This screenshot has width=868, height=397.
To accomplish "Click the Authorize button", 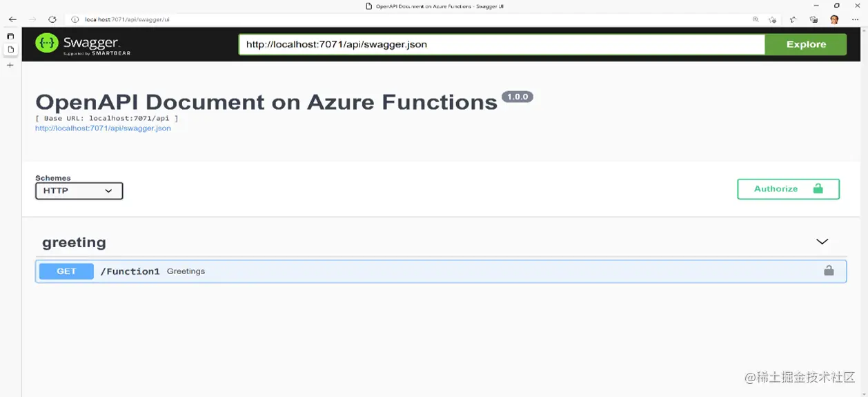I will (788, 188).
